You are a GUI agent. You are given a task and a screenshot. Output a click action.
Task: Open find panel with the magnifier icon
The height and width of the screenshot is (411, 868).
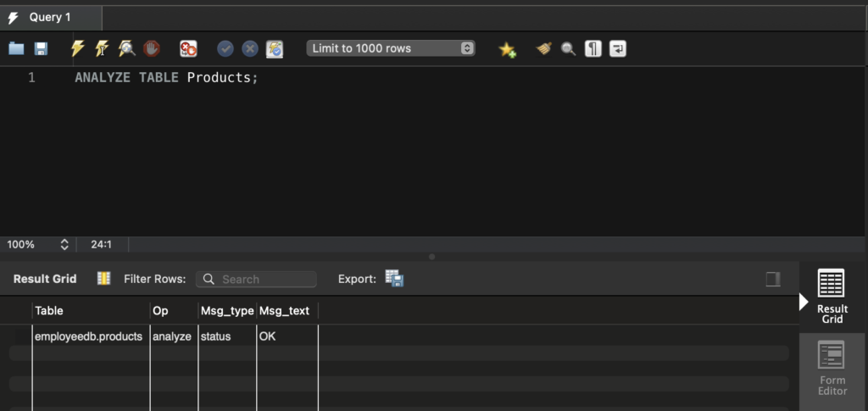pos(568,49)
